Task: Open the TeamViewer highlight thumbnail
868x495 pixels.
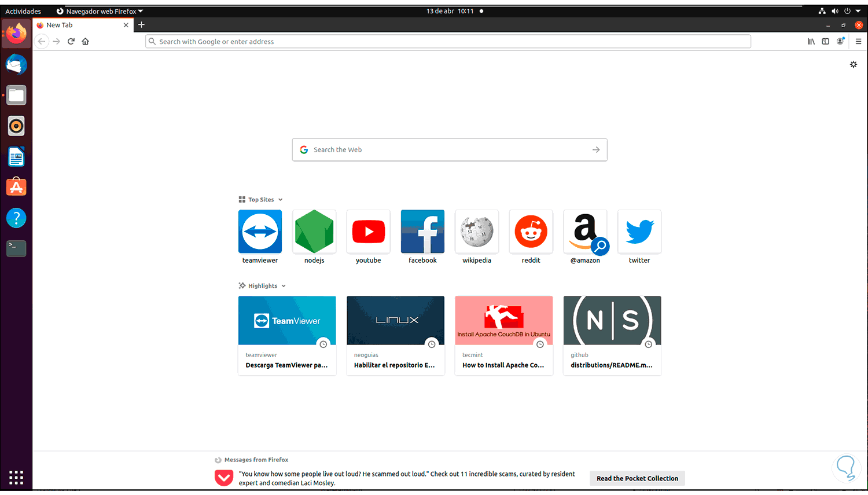Action: click(x=287, y=320)
